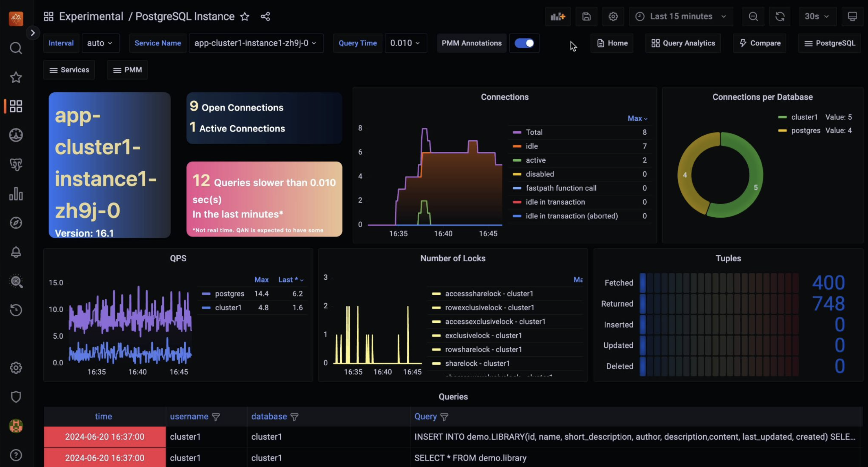Open Explore using the compass icon in sidebar
This screenshot has width=868, height=467.
(x=16, y=223)
